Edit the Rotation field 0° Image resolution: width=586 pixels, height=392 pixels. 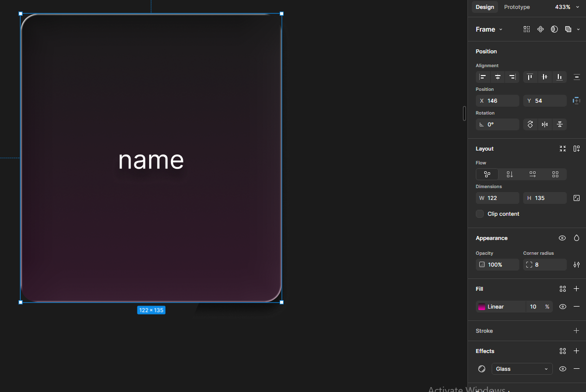pos(498,124)
